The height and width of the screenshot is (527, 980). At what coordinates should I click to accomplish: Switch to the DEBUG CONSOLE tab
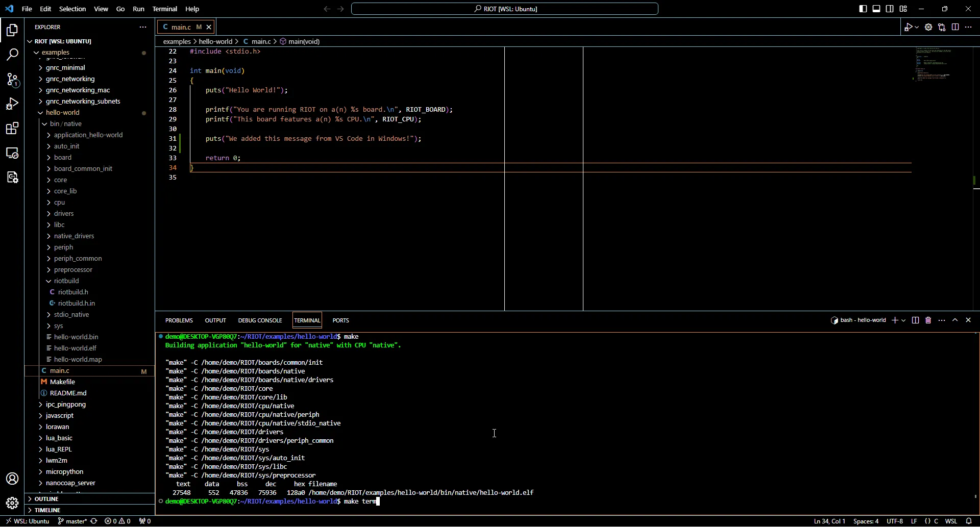click(x=260, y=320)
